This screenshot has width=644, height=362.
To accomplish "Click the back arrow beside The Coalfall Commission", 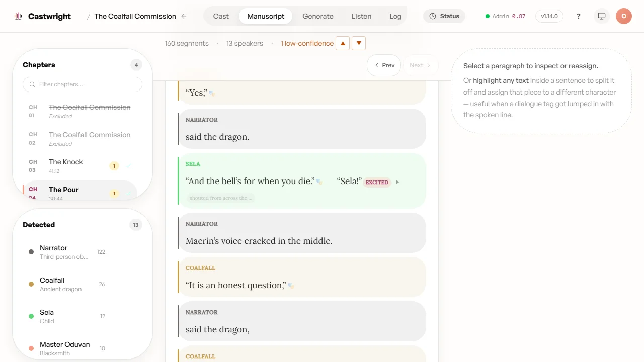I will click(x=184, y=16).
